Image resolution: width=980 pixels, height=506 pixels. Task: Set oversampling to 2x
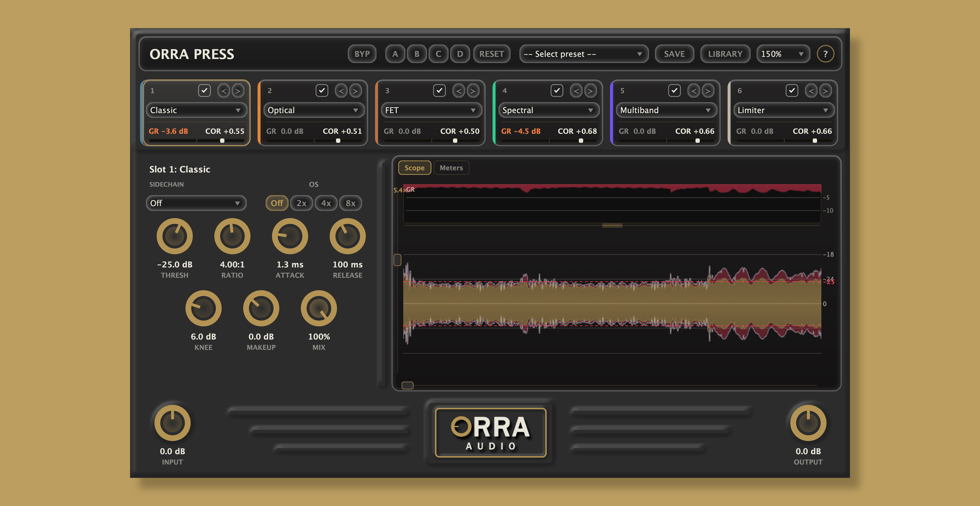(x=301, y=203)
